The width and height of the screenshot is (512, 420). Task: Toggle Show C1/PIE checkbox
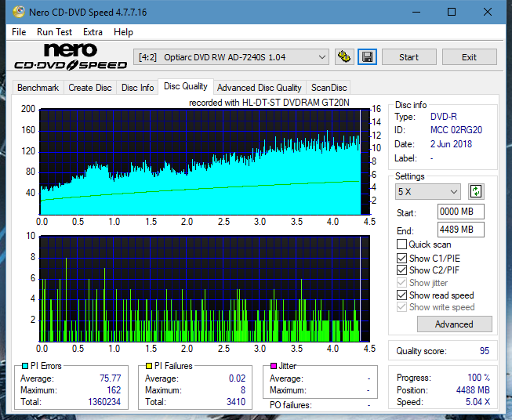(401, 258)
